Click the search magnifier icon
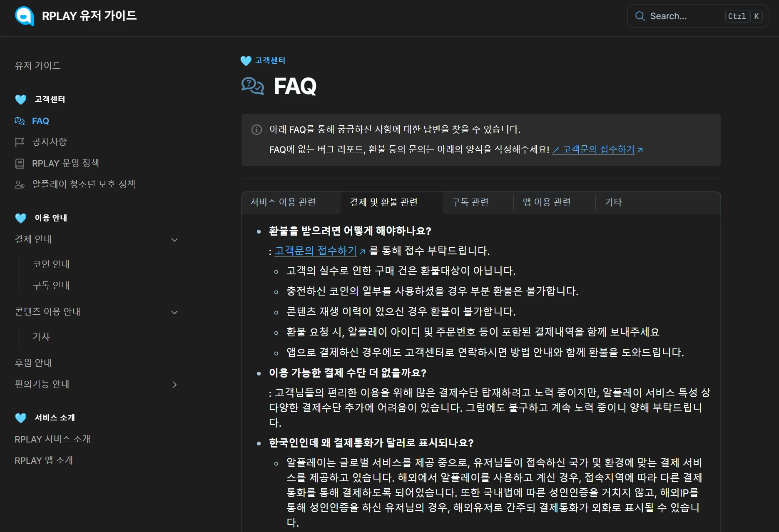The height and width of the screenshot is (532, 779). point(640,16)
